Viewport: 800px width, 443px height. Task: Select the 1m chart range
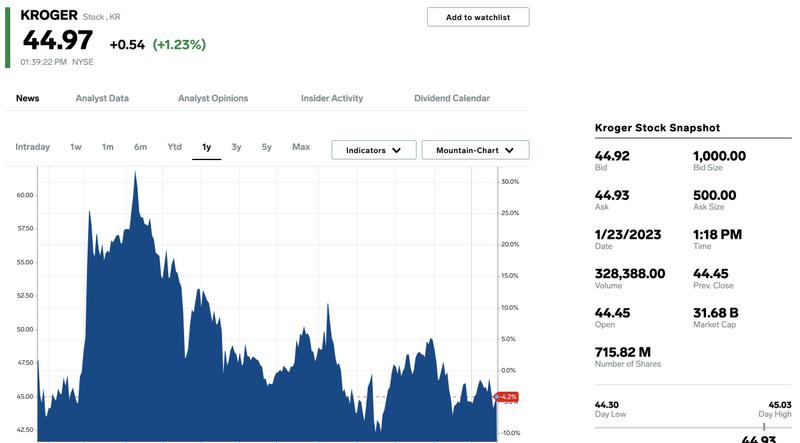(x=108, y=147)
